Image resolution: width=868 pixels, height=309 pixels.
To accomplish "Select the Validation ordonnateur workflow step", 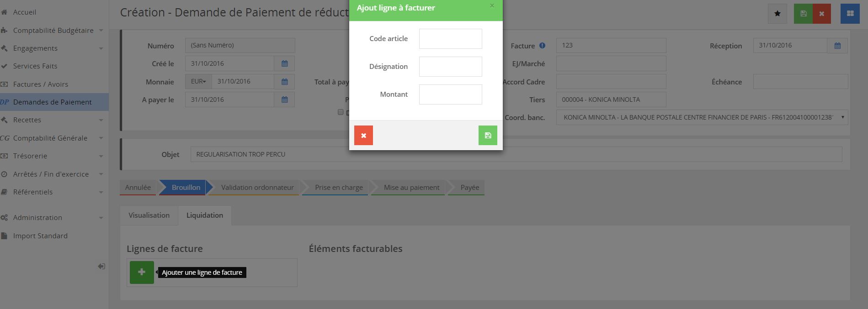I will [257, 188].
